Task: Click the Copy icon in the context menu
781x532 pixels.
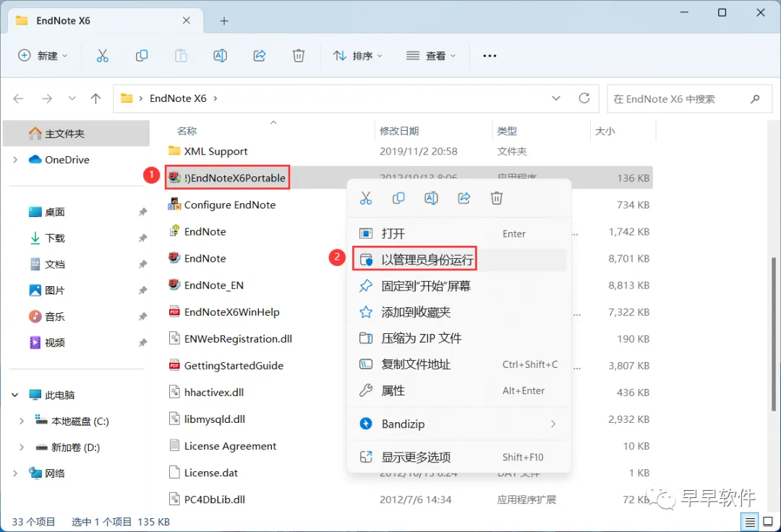Action: pos(398,198)
